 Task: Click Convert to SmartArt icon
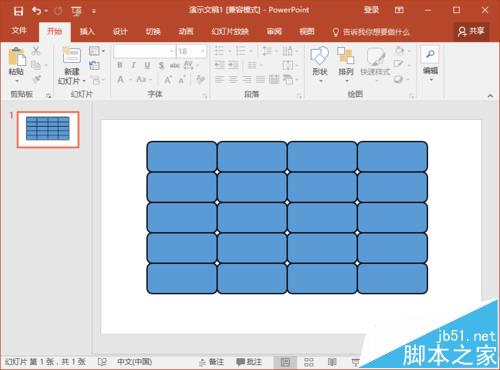tap(290, 79)
